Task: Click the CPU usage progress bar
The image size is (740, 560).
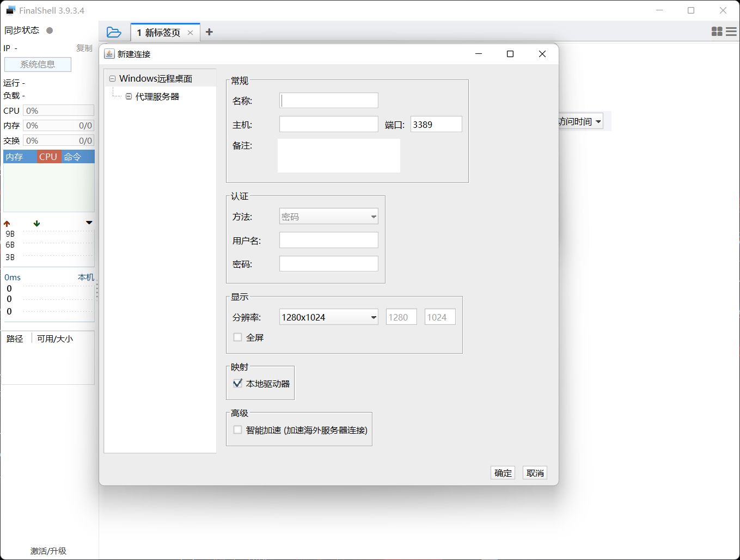Action: pos(58,110)
